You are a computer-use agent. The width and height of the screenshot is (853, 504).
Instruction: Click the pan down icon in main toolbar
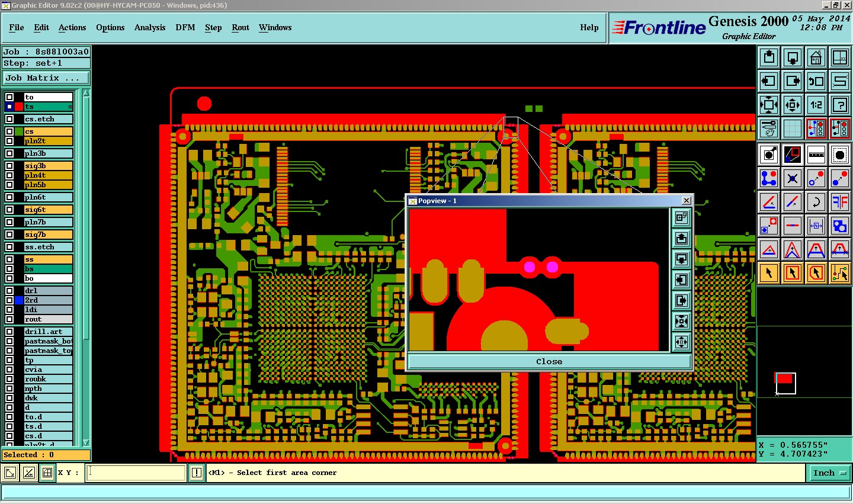click(793, 57)
